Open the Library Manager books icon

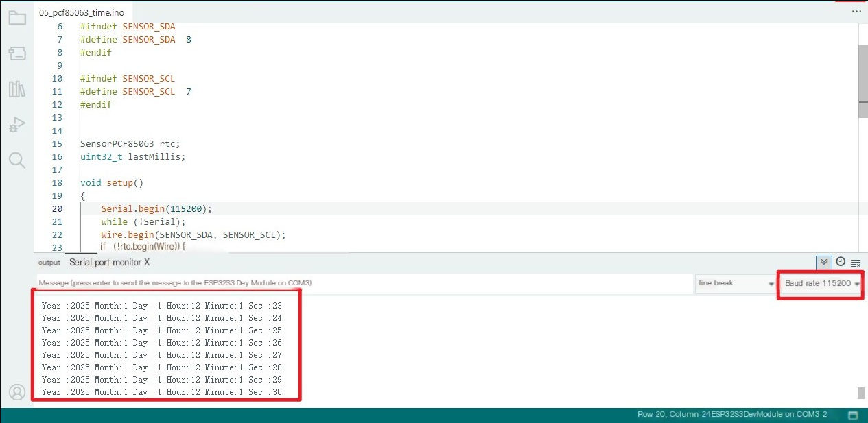tap(17, 89)
